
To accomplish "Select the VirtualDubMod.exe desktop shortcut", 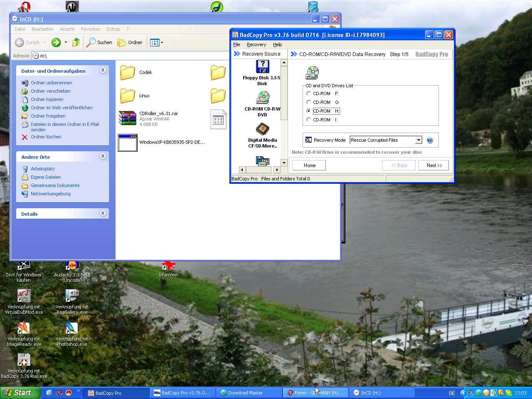I will pos(24,302).
